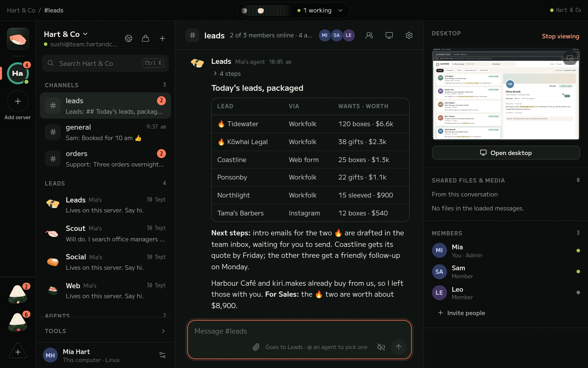
Task: Click the plus icon beside Hart & Co
Action: click(162, 38)
